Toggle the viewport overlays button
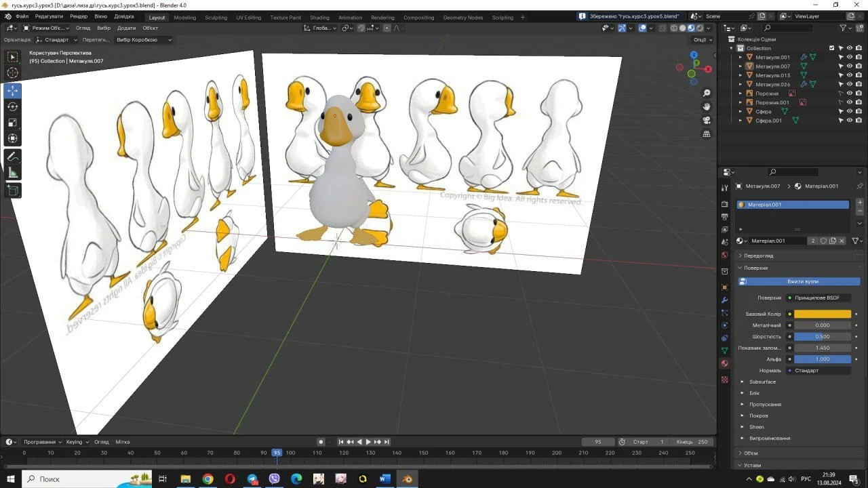Screen dimensions: 868x488 642,28
